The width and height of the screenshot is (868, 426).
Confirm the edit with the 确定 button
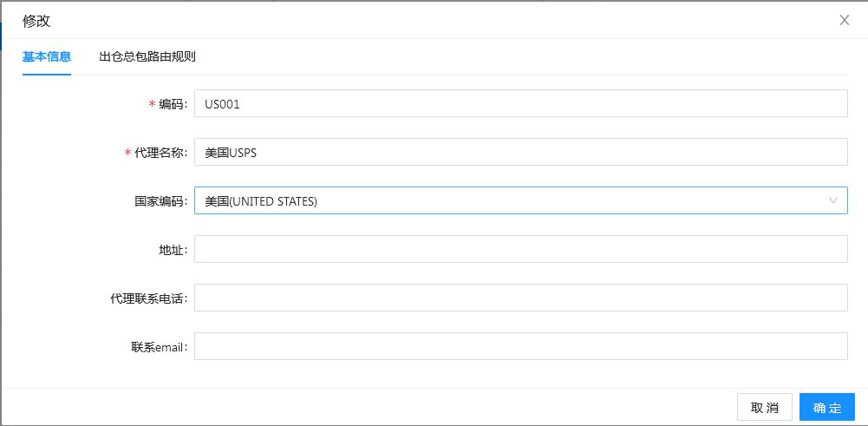tap(827, 408)
